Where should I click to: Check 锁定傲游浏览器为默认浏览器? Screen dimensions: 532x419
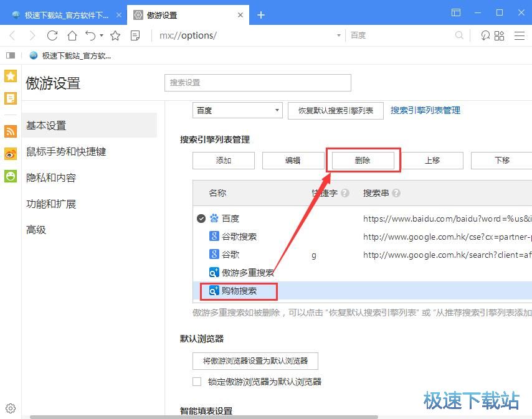coord(197,382)
